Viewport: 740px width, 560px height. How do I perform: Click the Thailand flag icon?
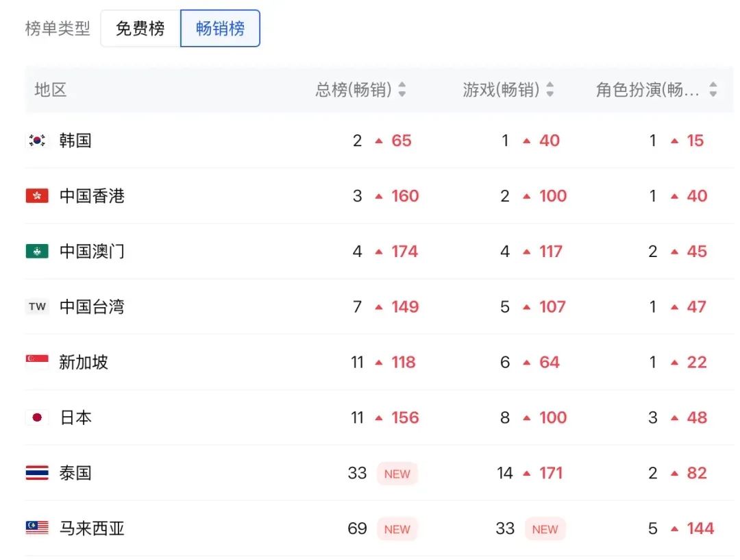pyautogui.click(x=37, y=473)
